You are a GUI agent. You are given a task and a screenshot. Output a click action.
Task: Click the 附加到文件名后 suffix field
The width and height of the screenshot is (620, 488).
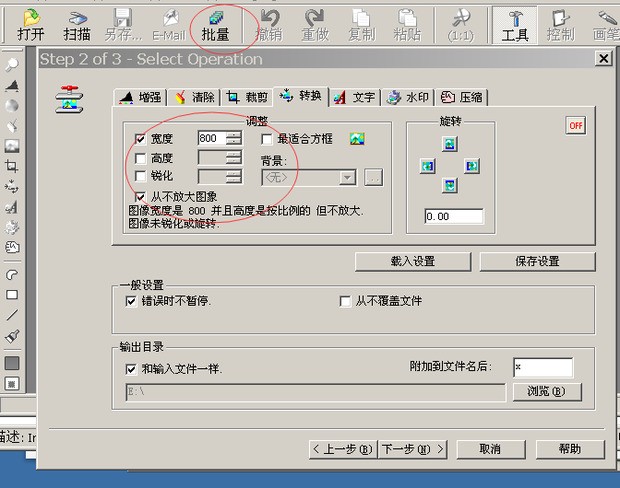click(x=543, y=367)
